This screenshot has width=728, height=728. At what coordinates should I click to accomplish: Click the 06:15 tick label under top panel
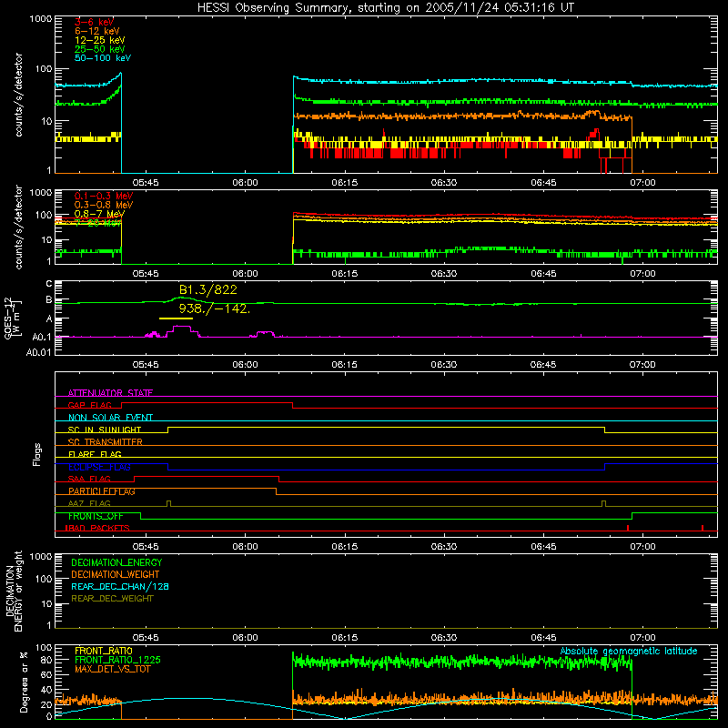coord(345,183)
